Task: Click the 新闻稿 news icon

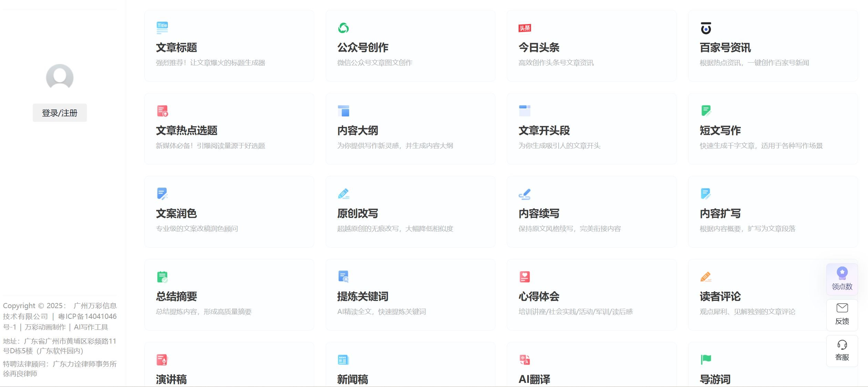Action: (x=344, y=360)
